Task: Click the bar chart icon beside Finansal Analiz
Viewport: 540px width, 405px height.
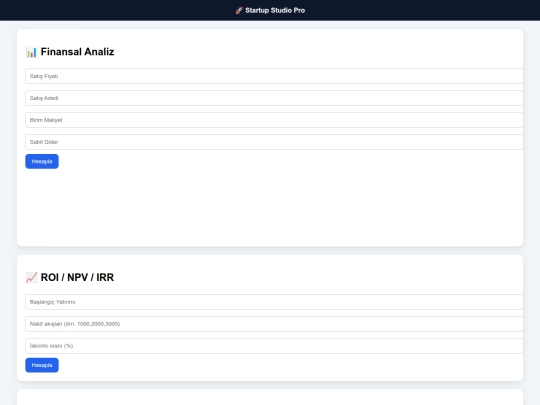Action: point(31,52)
